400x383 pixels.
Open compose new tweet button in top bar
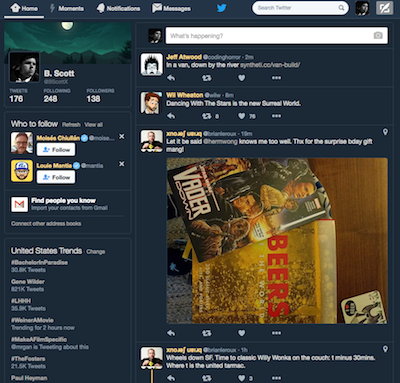point(384,8)
